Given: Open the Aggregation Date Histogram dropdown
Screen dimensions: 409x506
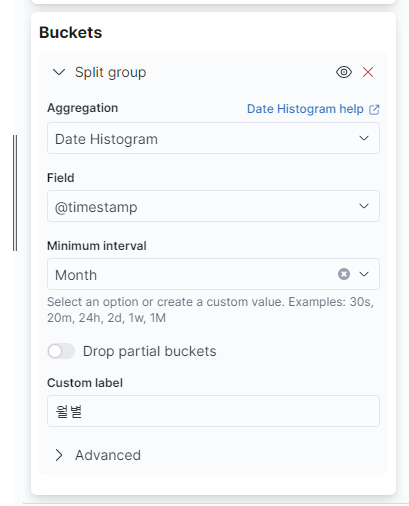Looking at the screenshot, I should [x=213, y=138].
